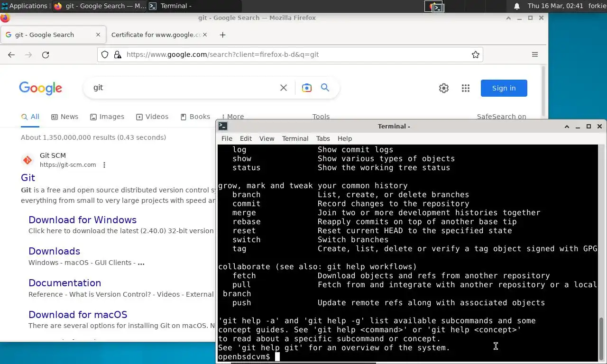This screenshot has height=364, width=607.
Task: Open the Git result title link
Action: pos(28,178)
